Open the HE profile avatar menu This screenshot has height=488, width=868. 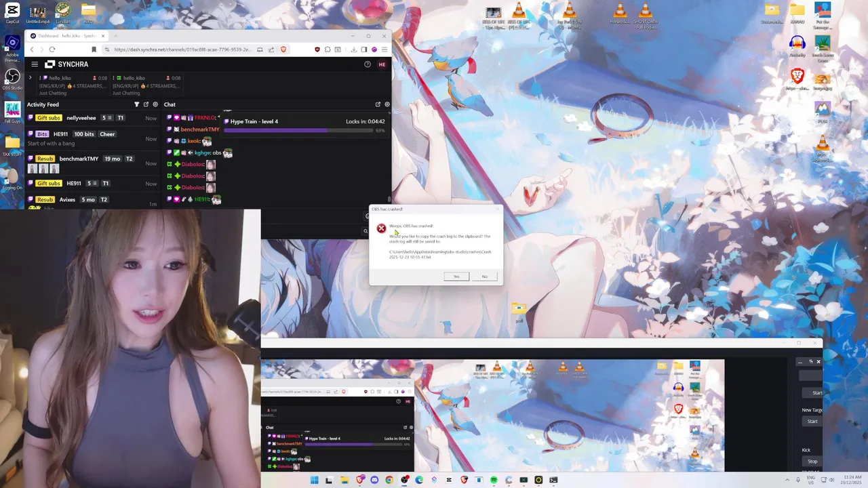pos(382,64)
